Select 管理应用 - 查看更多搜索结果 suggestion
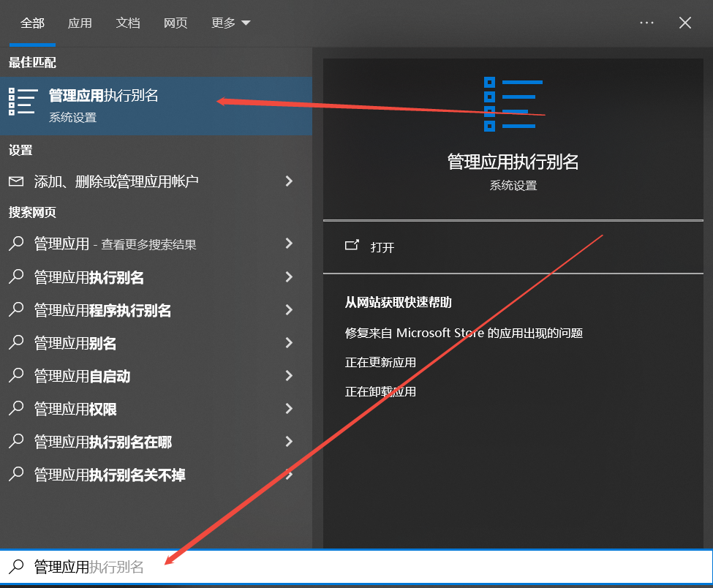Viewport: 713px width, 588px height. [x=156, y=244]
